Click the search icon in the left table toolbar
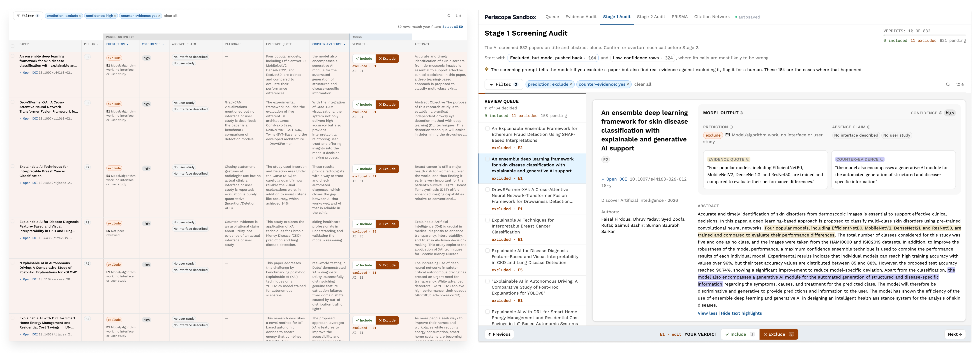Viewport: 980px width, 353px height. pos(449,16)
